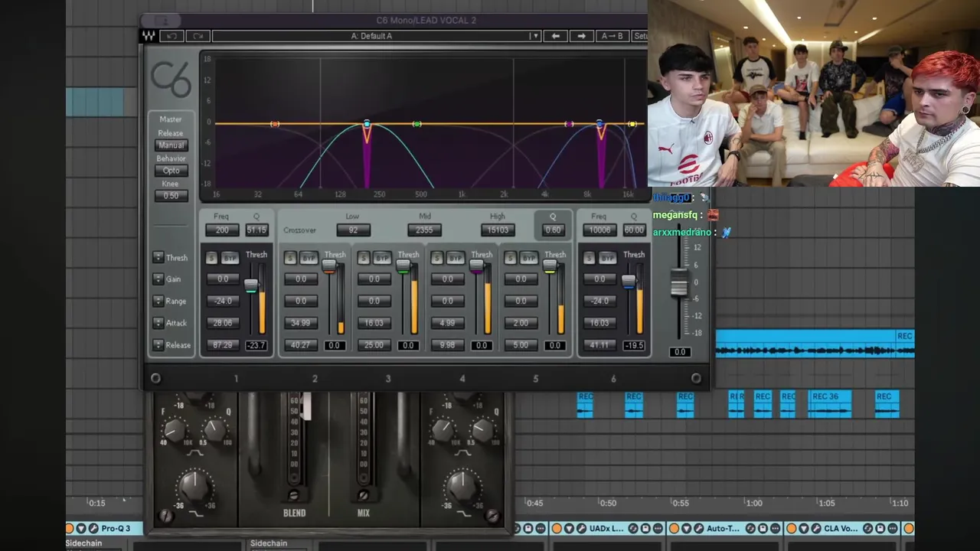The image size is (980, 551).
Task: Grab band 3 green threshold fader handle
Action: click(x=403, y=266)
